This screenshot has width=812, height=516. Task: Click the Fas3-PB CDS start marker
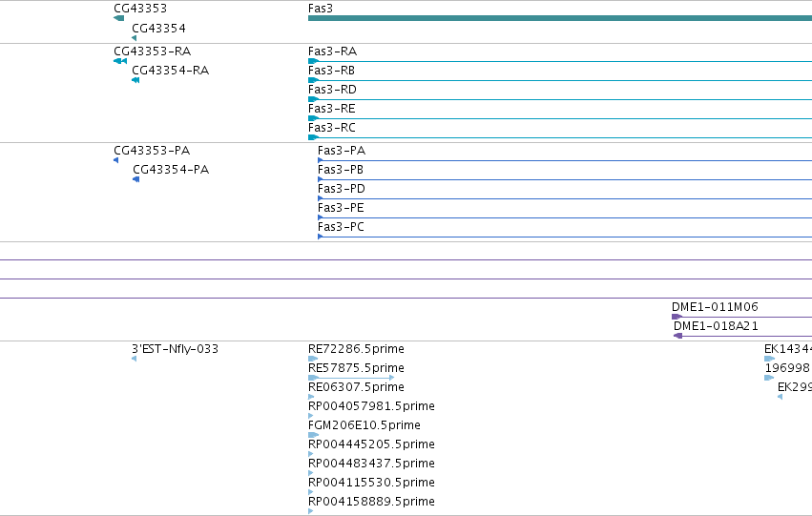click(x=320, y=179)
